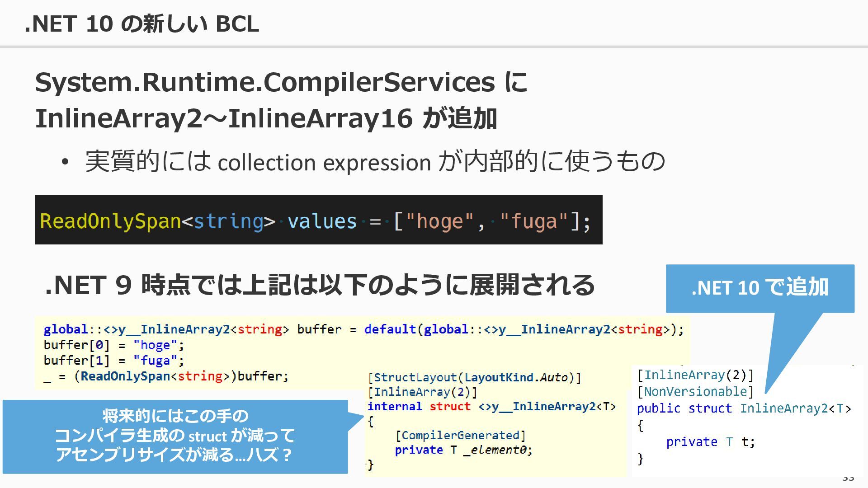Click the bullet text about collection expression

pyautogui.click(x=375, y=161)
